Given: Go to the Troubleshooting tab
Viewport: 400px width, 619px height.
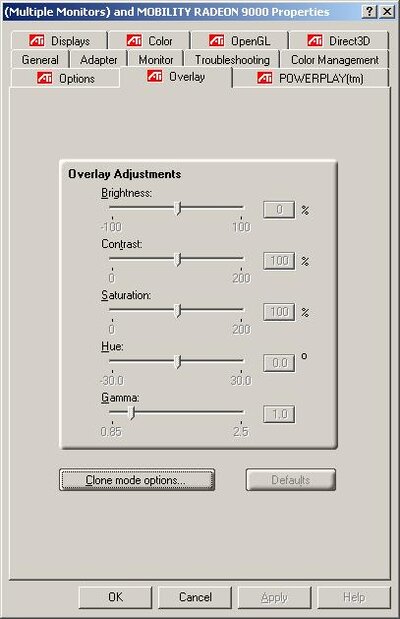Looking at the screenshot, I should (232, 60).
